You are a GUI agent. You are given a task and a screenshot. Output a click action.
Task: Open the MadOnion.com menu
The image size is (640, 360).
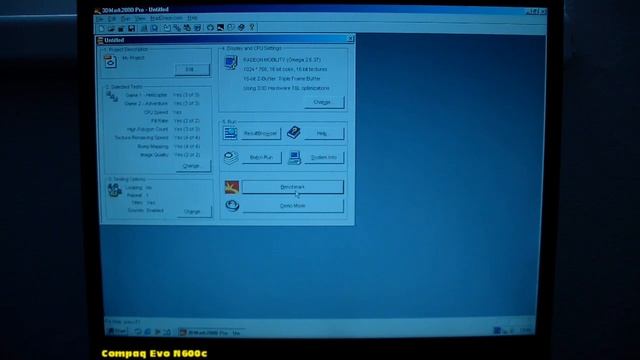point(166,18)
